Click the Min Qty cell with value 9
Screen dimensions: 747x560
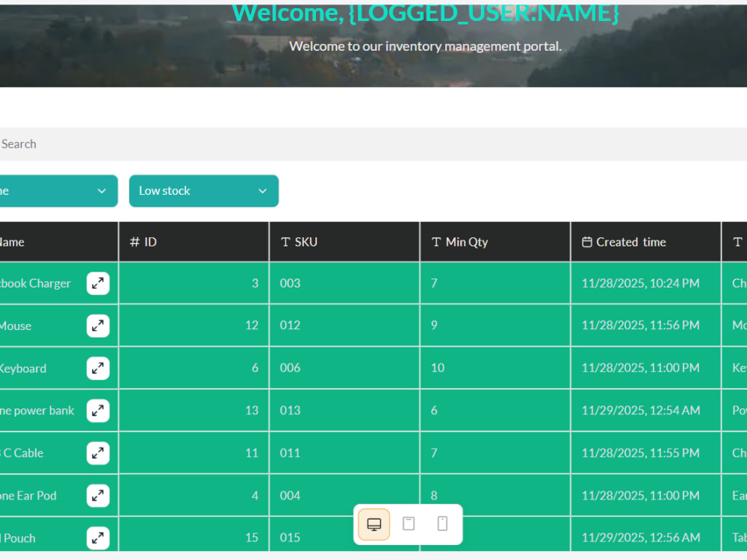tap(495, 326)
